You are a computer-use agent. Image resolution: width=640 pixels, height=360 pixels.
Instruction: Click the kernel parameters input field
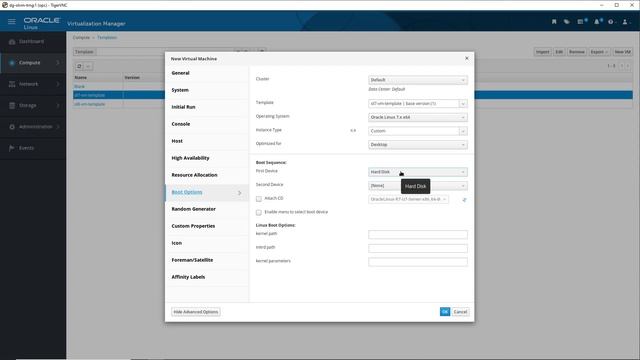point(418,262)
